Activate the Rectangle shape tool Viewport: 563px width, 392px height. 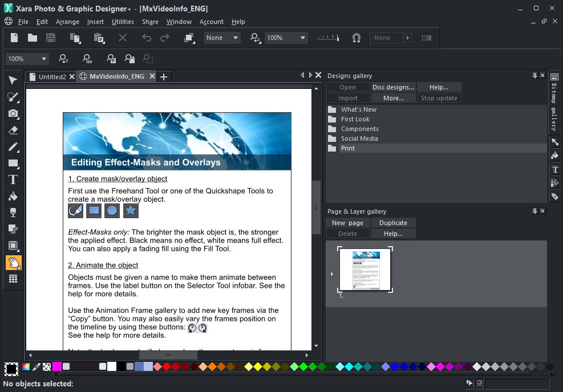(x=13, y=164)
